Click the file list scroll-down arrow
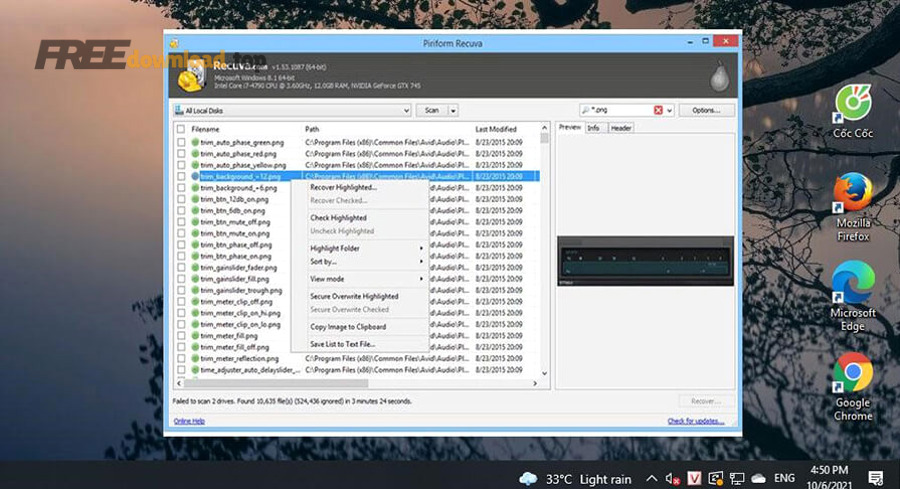This screenshot has height=489, width=900. coord(544,374)
